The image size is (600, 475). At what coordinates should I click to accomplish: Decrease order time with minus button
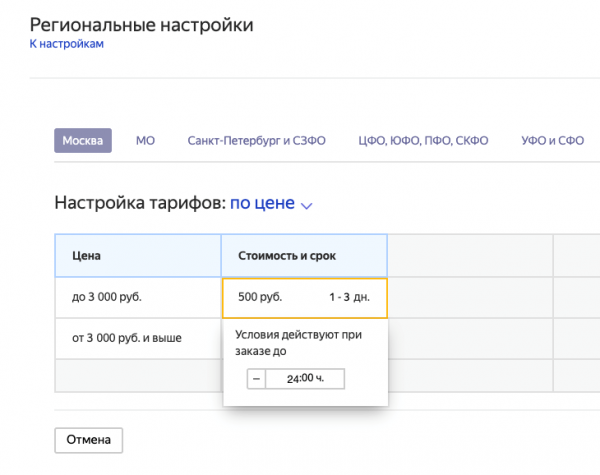pyautogui.click(x=256, y=379)
